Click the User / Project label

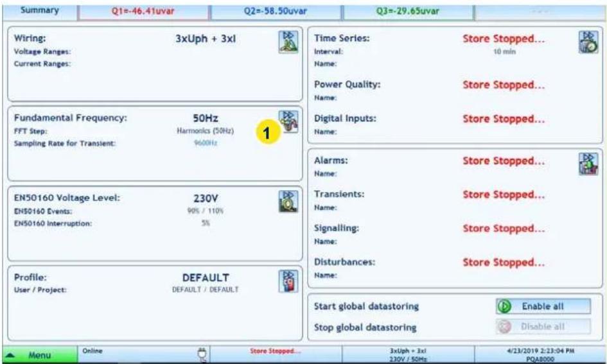coord(40,290)
